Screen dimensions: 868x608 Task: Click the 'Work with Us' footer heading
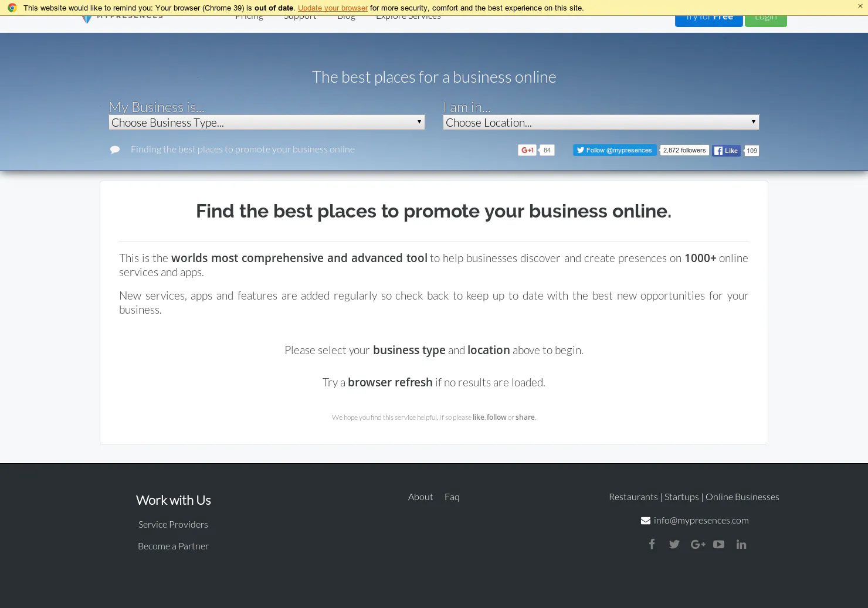pyautogui.click(x=173, y=500)
